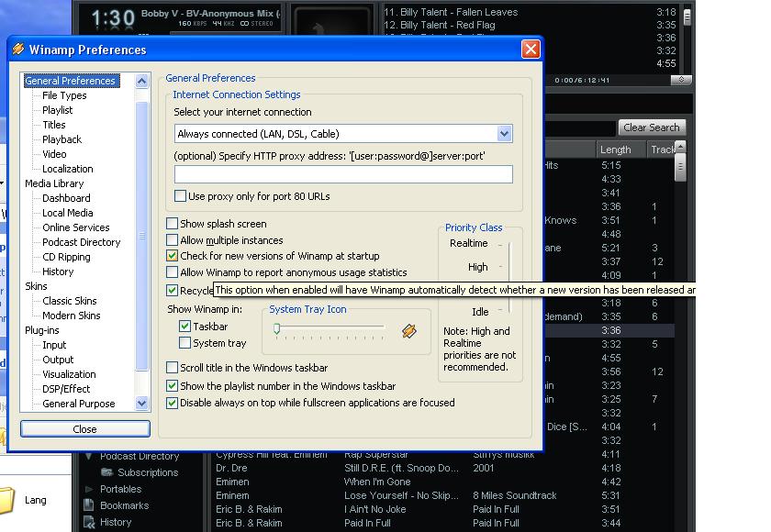
Task: Enable Scroll title in the Windows taskbar
Action: 173,368
